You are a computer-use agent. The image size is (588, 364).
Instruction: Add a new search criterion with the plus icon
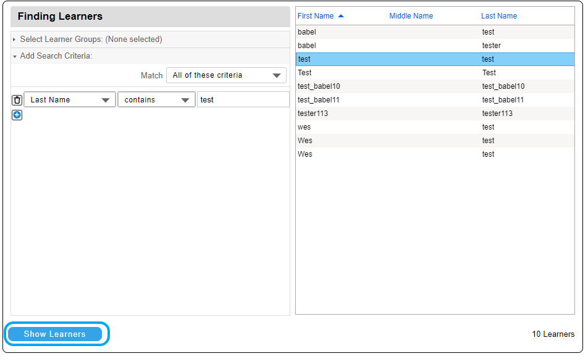point(17,115)
